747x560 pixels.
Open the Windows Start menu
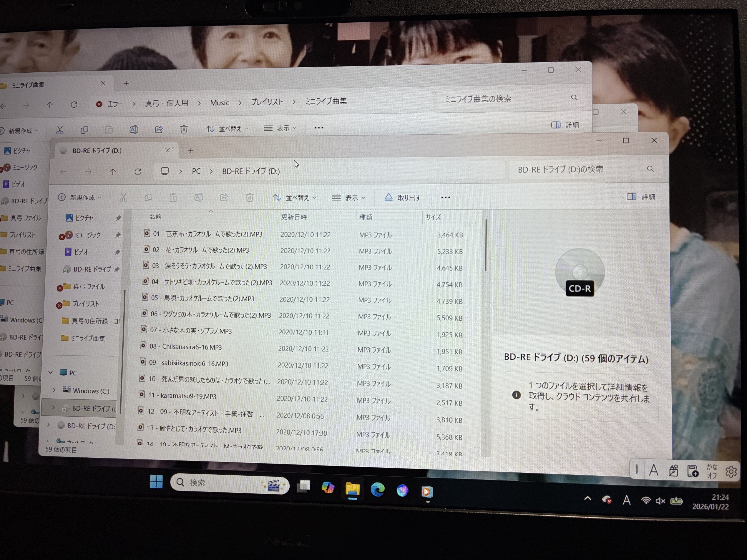click(x=156, y=482)
